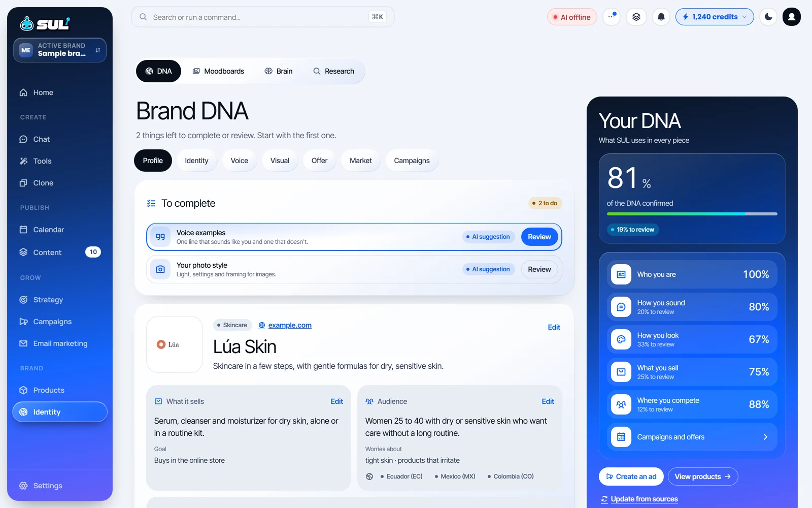Viewport: 812px width, 508px height.
Task: Click the Settings gear icon
Action: tap(23, 486)
